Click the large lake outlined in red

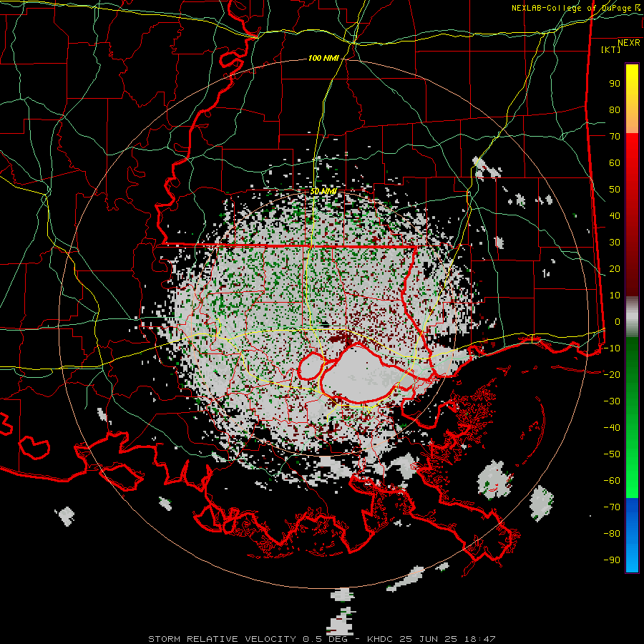(x=358, y=374)
